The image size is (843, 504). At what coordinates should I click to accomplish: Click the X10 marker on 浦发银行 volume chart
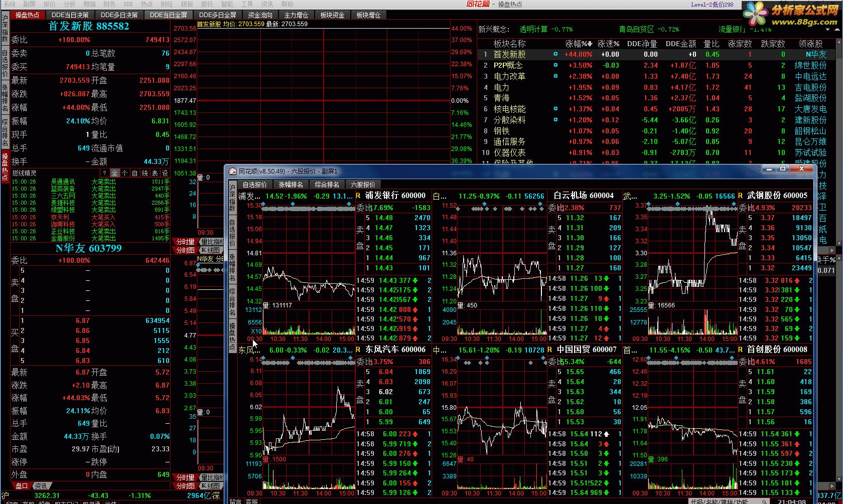point(256,331)
